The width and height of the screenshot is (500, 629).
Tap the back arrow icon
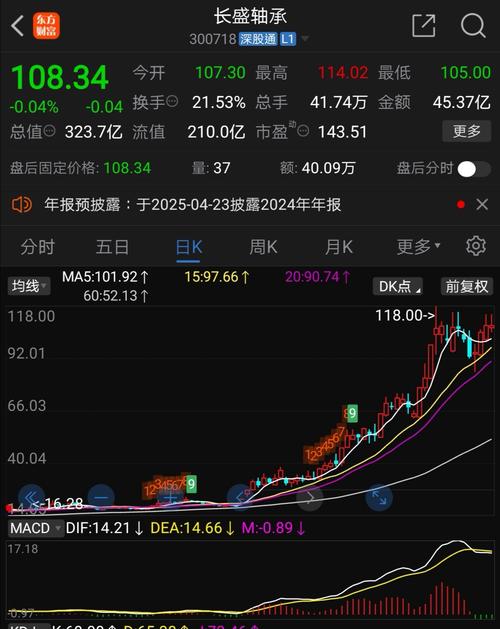point(17,26)
